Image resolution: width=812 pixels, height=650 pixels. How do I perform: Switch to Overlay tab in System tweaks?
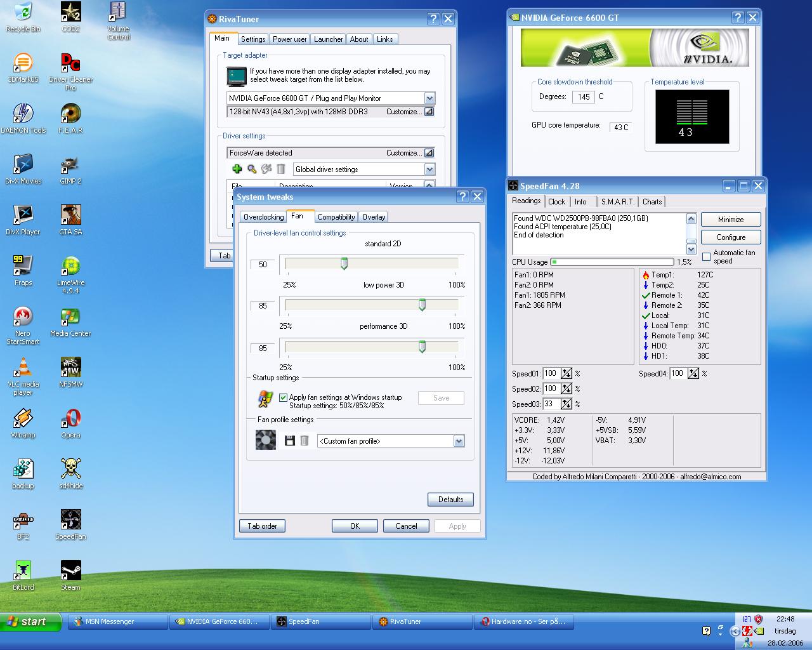point(374,217)
